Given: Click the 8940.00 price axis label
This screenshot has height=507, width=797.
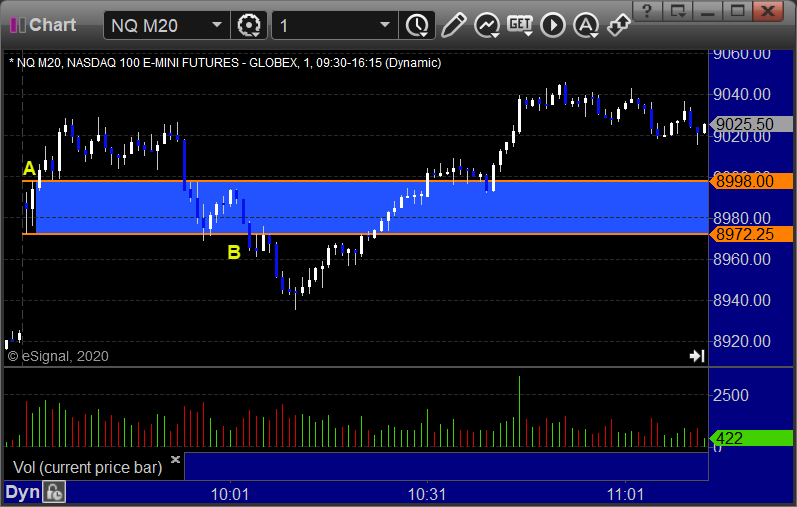Looking at the screenshot, I should tap(742, 301).
